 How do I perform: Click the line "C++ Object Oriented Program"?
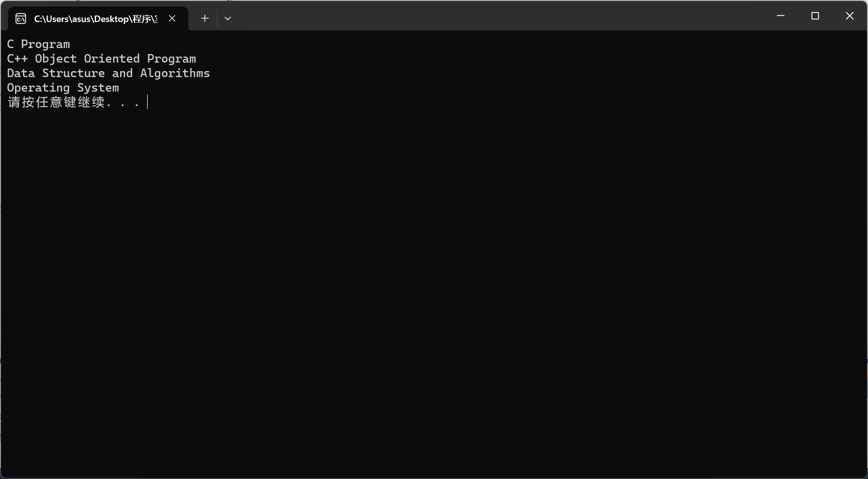coord(102,59)
